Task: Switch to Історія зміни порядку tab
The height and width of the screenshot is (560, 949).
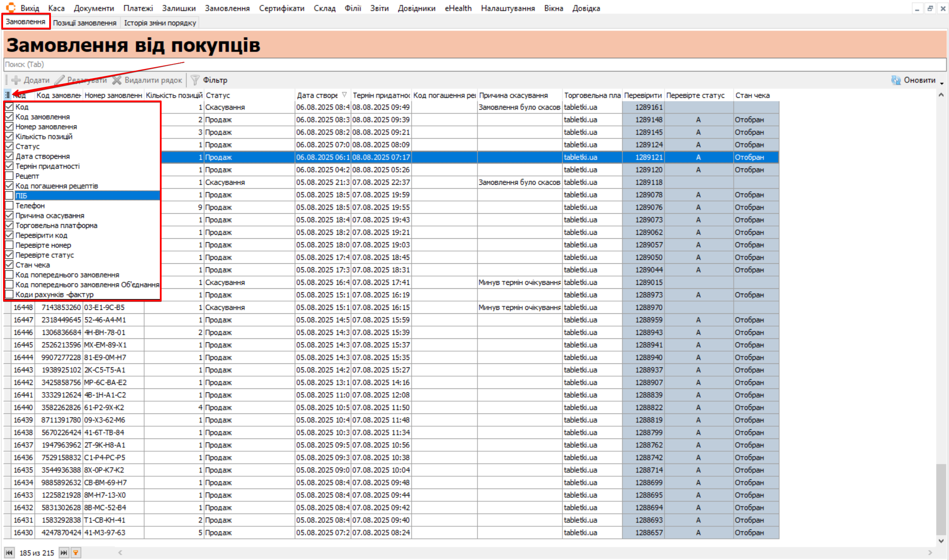Action: (x=160, y=23)
